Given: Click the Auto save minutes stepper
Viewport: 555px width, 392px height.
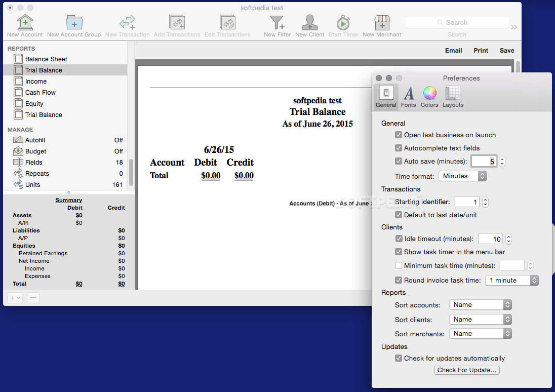Looking at the screenshot, I should [x=502, y=162].
